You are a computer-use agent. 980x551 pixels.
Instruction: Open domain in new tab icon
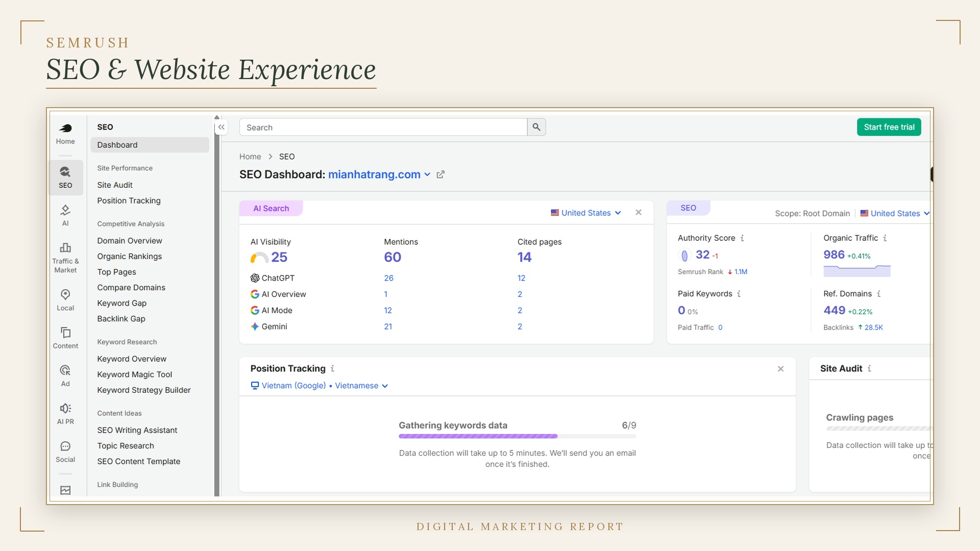pyautogui.click(x=440, y=174)
